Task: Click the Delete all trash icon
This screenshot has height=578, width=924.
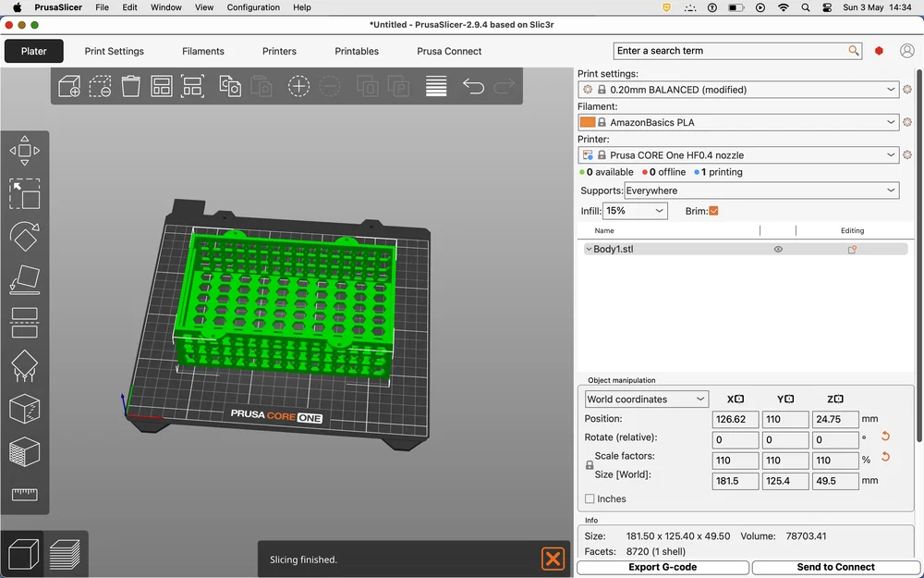Action: [x=131, y=86]
